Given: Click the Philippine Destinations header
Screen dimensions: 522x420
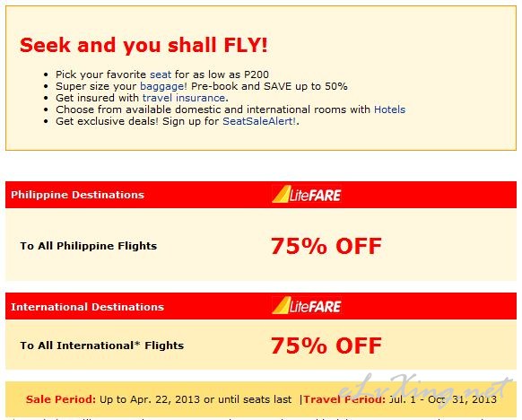Looking at the screenshot, I should click(x=77, y=195).
